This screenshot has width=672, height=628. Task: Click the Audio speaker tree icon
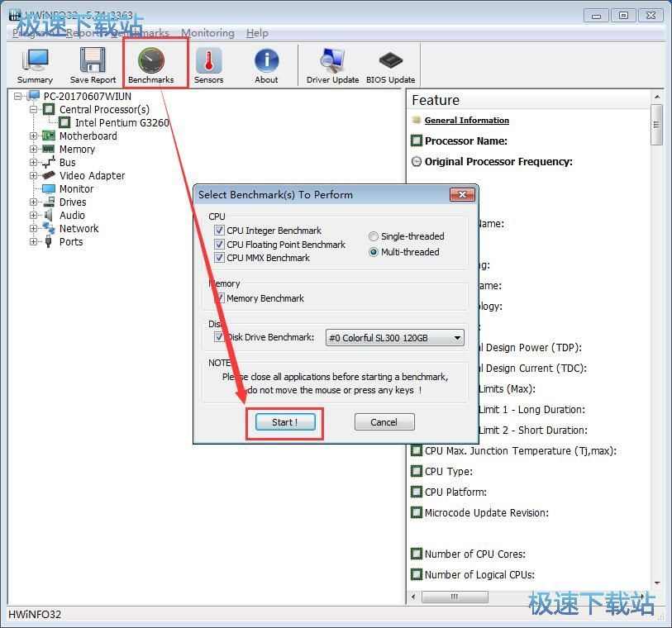click(x=49, y=215)
